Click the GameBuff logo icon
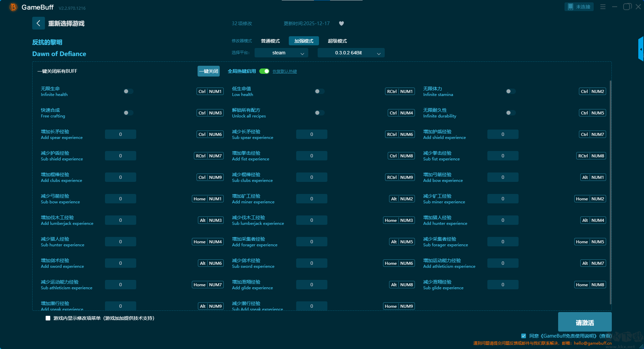 [13, 7]
